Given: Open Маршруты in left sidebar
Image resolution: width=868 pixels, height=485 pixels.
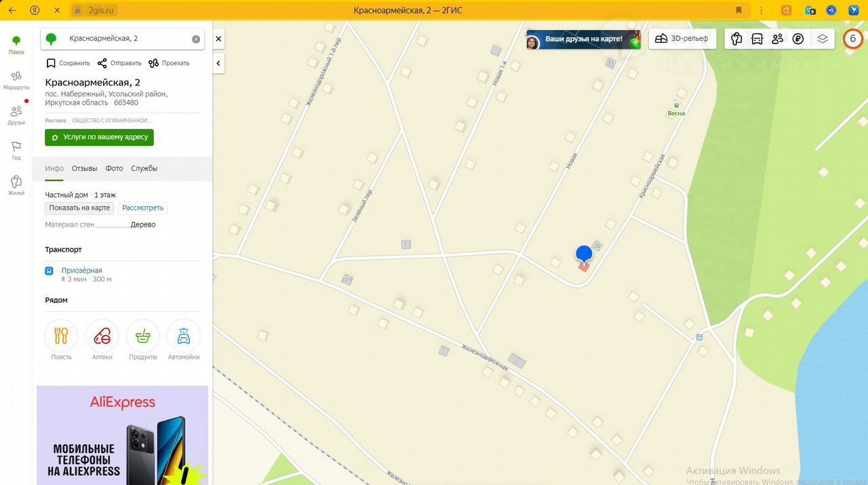Looking at the screenshot, I should tap(16, 79).
